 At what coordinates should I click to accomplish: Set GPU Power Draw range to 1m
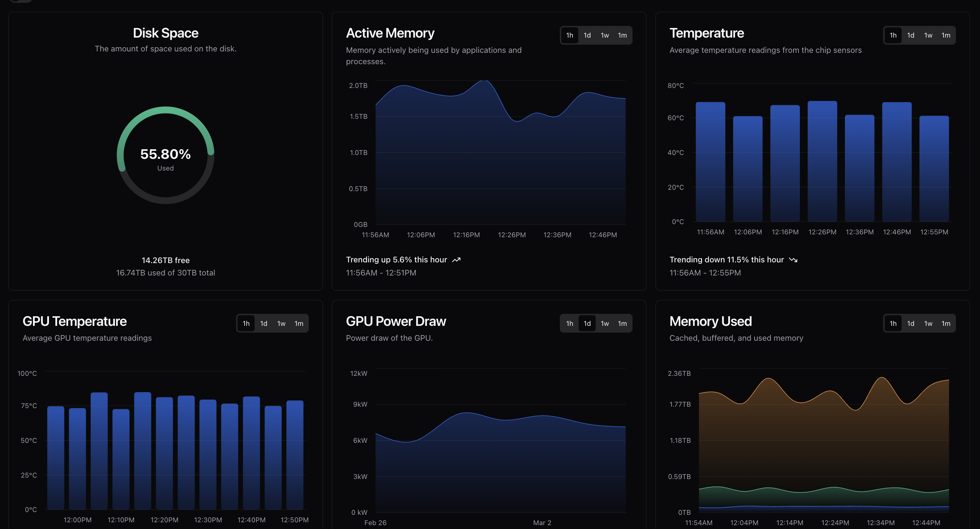(622, 324)
